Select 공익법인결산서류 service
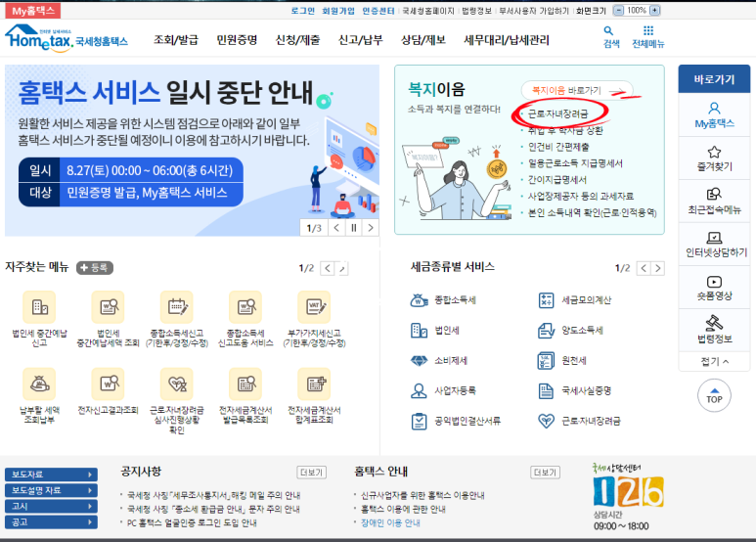This screenshot has width=756, height=542. [x=456, y=421]
